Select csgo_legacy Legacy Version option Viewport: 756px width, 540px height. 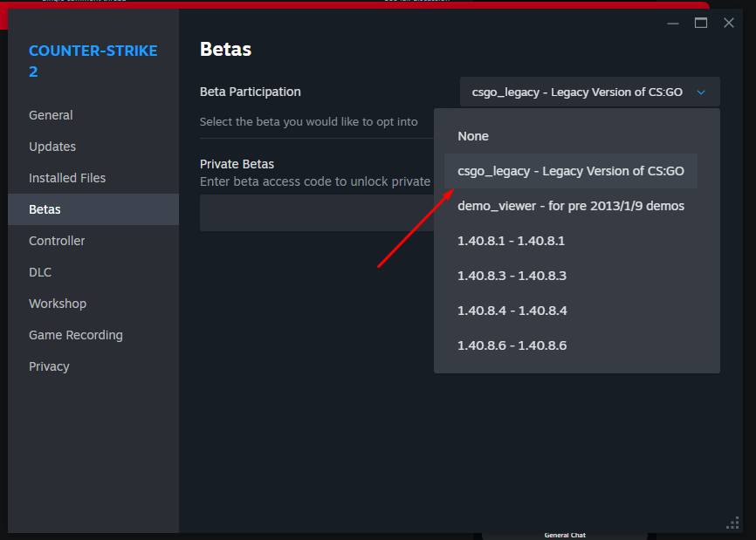tap(571, 171)
